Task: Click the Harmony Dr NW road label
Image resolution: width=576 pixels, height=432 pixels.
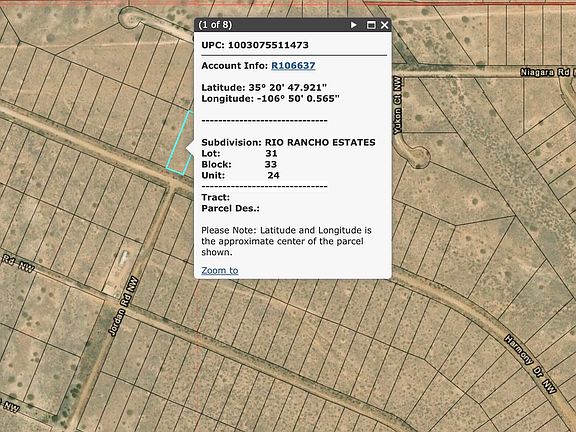Action: coord(530,364)
